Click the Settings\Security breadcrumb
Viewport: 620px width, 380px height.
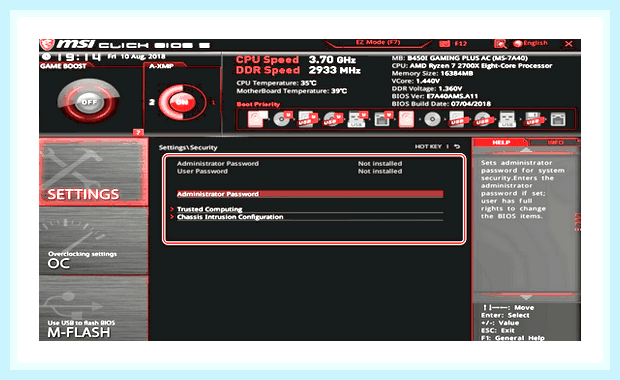tap(188, 147)
